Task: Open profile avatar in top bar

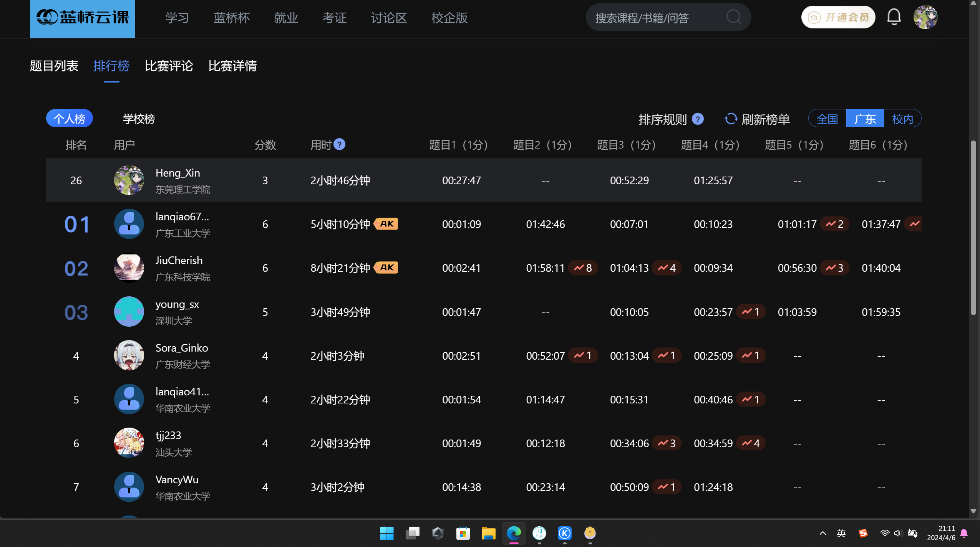Action: tap(925, 17)
